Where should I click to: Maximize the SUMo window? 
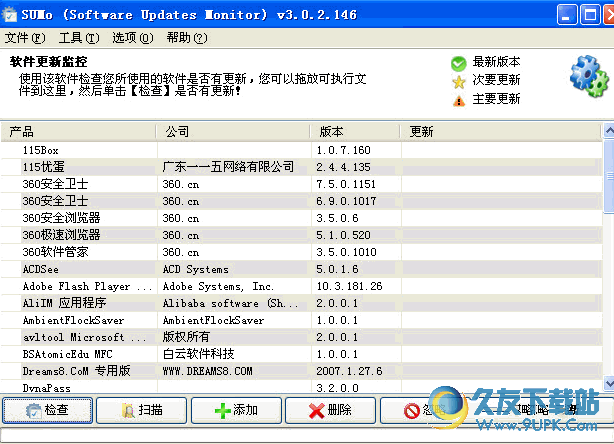pyautogui.click(x=590, y=15)
